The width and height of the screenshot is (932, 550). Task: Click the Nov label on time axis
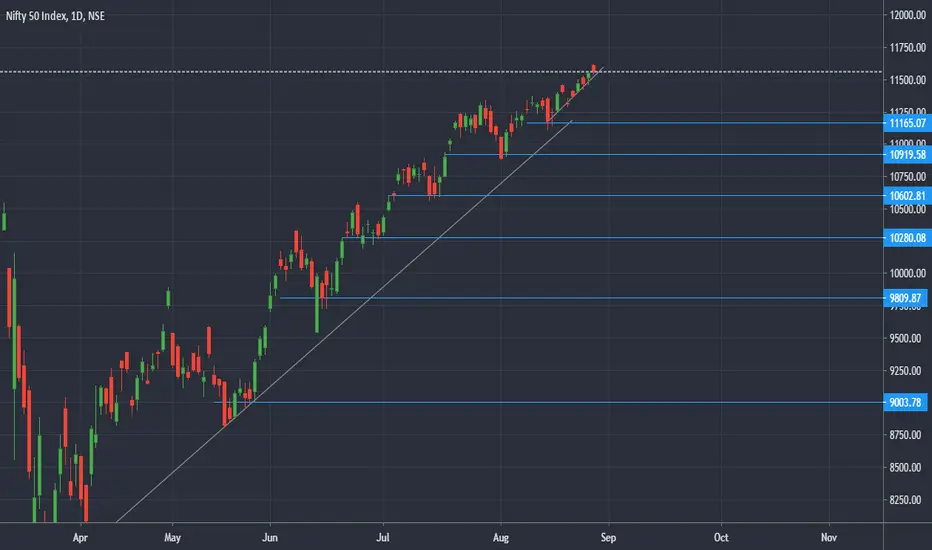[x=829, y=538]
